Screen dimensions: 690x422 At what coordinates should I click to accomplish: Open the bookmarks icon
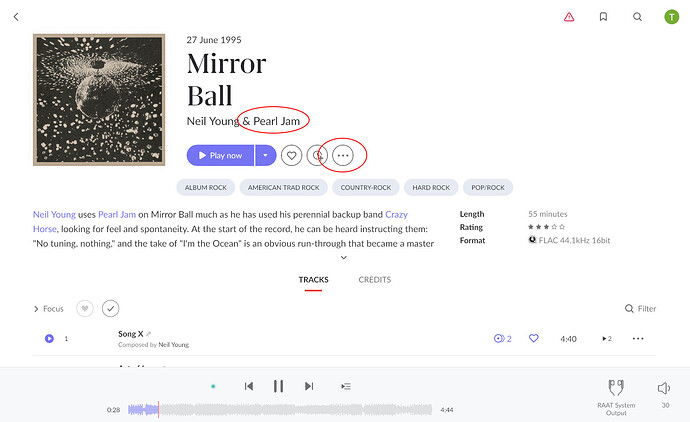603,17
